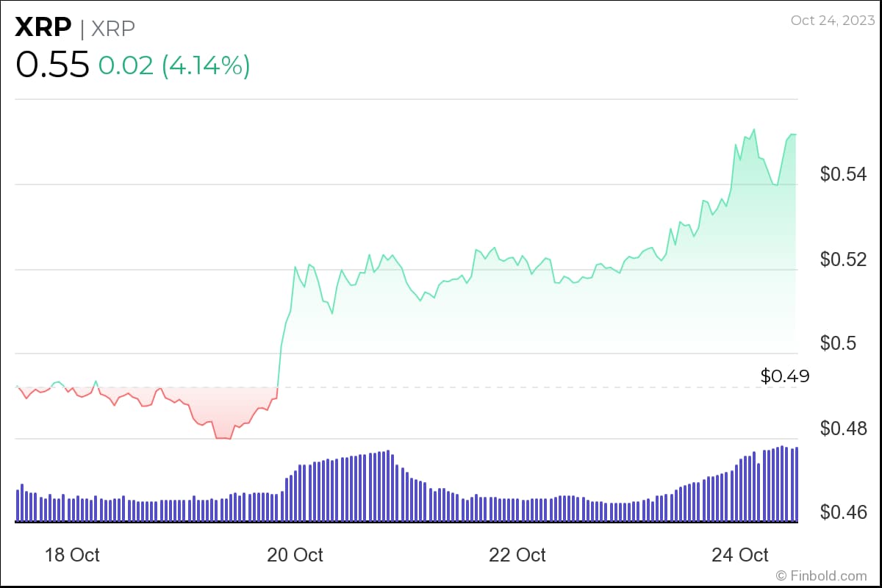Viewport: 882px width, 588px height.
Task: Click the green 0.02 (4.14%) change
Action: pyautogui.click(x=174, y=65)
